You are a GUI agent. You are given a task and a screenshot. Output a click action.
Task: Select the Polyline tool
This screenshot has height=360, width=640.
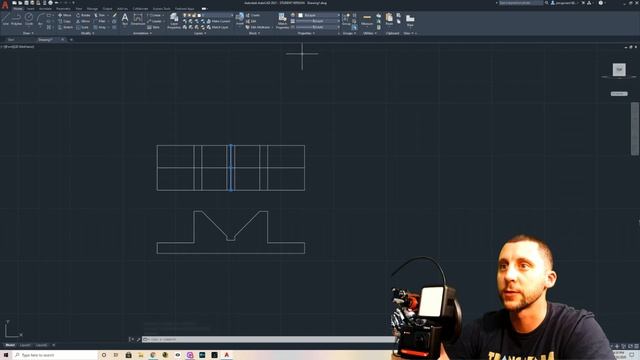click(x=17, y=19)
